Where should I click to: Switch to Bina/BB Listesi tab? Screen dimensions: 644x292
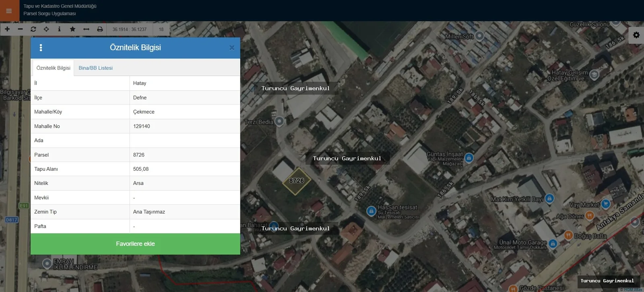coord(95,68)
